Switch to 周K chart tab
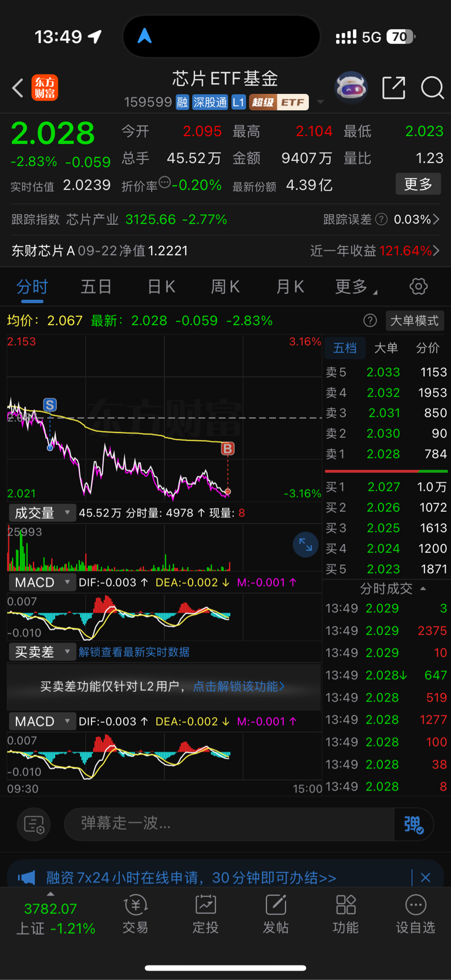451x980 pixels. 225,287
